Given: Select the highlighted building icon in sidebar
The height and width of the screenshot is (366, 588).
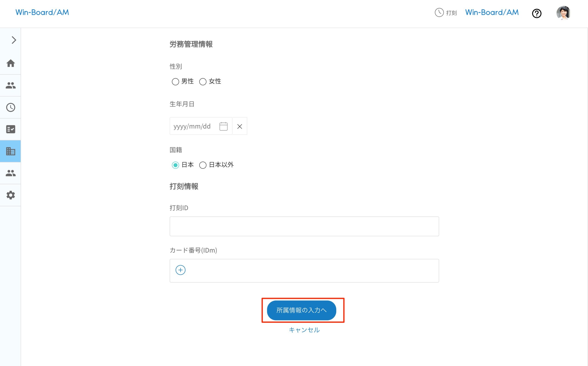Looking at the screenshot, I should tap(11, 151).
